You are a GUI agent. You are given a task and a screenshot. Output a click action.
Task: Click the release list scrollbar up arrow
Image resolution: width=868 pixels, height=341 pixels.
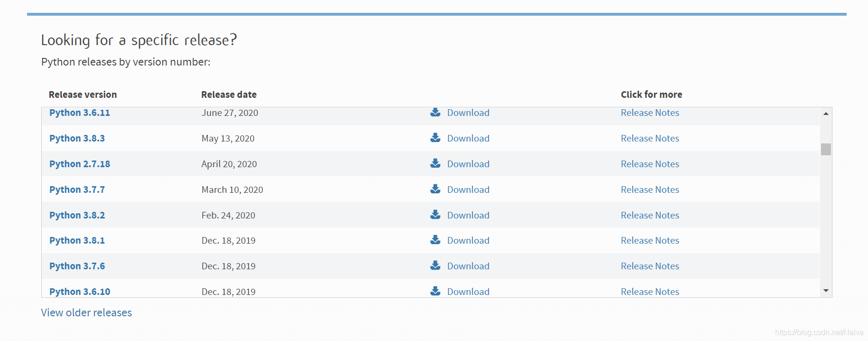click(826, 114)
